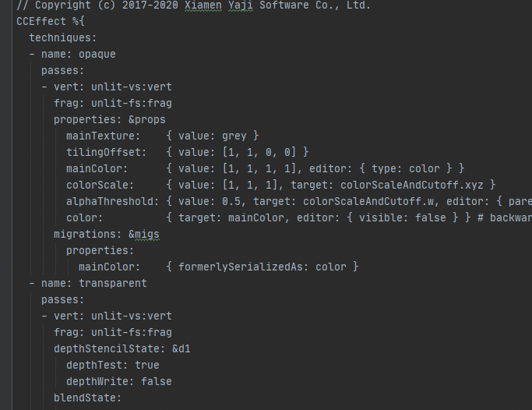The width and height of the screenshot is (532, 410).
Task: Click the "true" value of depthTest
Action: tap(146, 365)
